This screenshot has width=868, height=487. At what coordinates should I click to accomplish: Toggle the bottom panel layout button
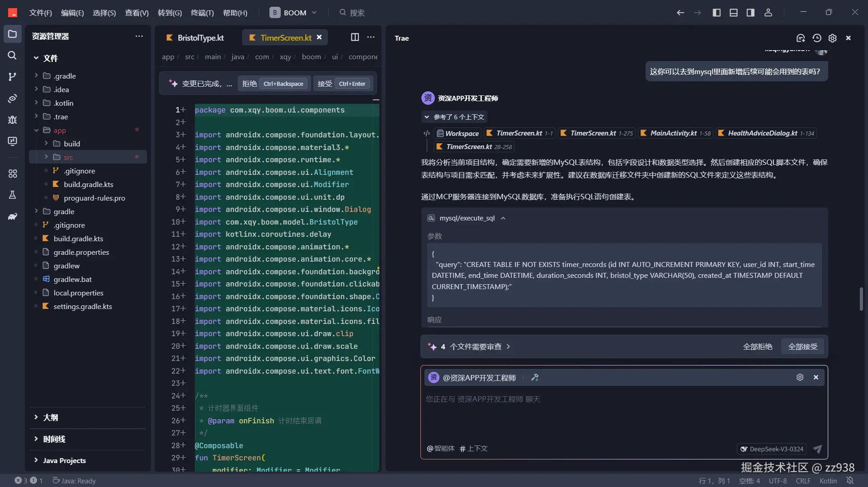734,13
